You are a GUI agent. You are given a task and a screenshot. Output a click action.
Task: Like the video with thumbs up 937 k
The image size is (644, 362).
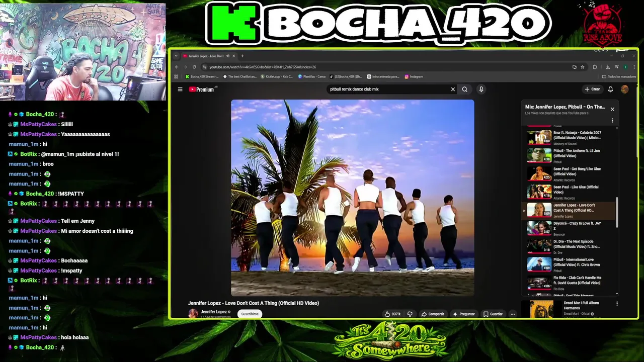392,314
